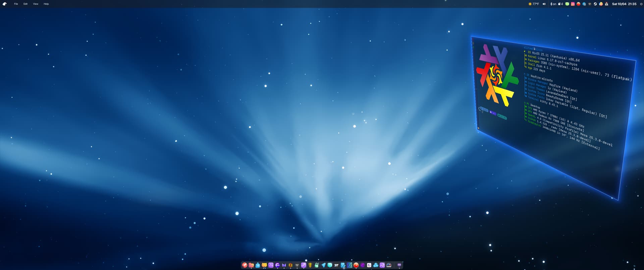Open the Help menu
This screenshot has height=270, width=644.
46,4
